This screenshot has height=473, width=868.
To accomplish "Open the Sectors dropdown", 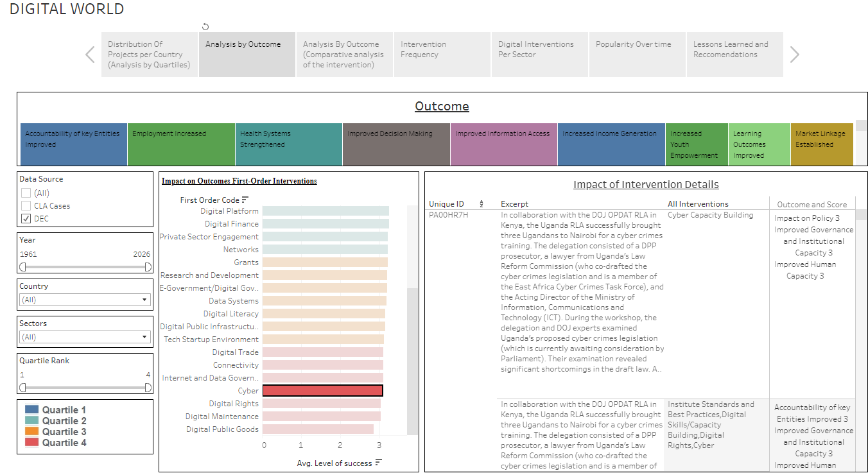I will click(x=85, y=337).
